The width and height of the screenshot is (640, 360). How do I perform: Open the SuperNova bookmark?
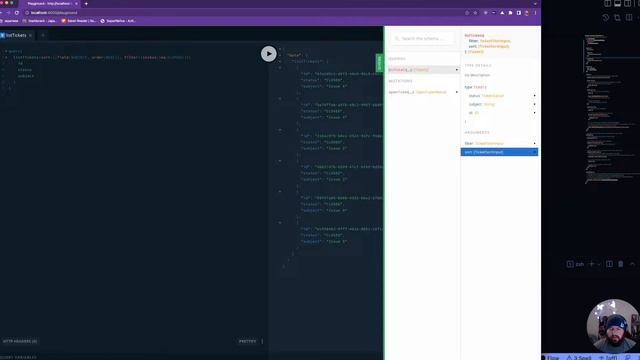118,21
